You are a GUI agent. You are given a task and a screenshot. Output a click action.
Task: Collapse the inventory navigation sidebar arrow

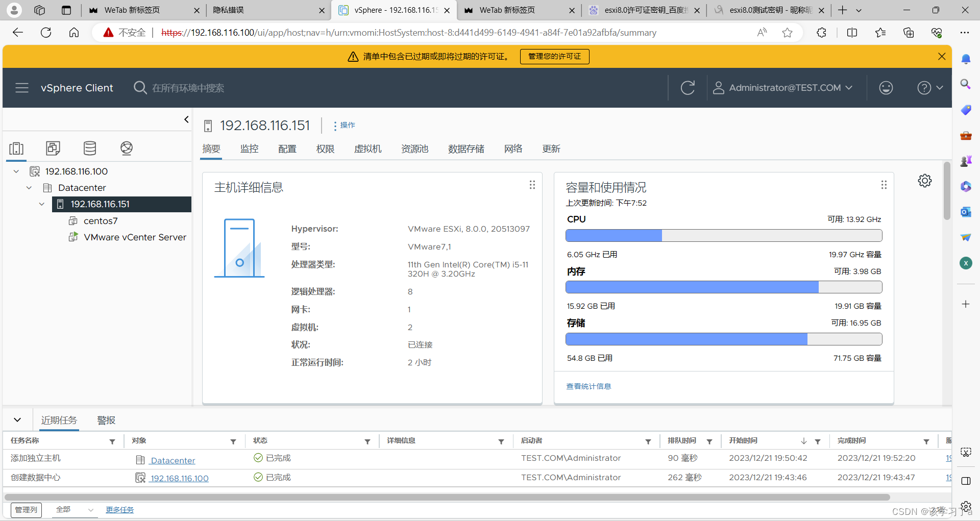186,119
